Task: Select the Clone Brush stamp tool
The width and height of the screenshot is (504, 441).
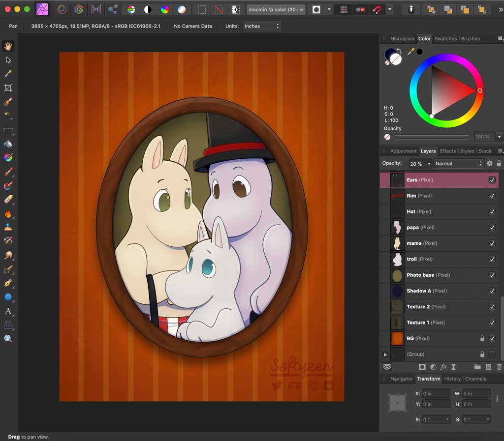Action: [8, 227]
